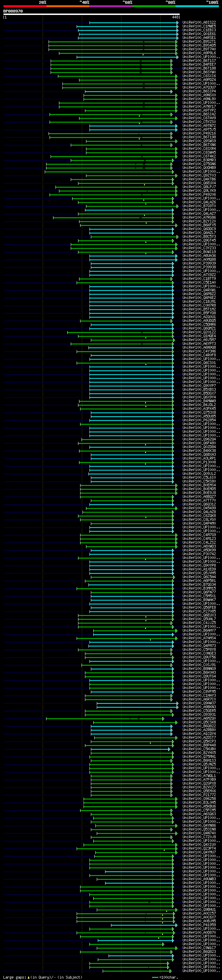The height and width of the screenshot is (980, 222).
Task: Click the green ~80% identity legend bar
Action: [154, 6]
